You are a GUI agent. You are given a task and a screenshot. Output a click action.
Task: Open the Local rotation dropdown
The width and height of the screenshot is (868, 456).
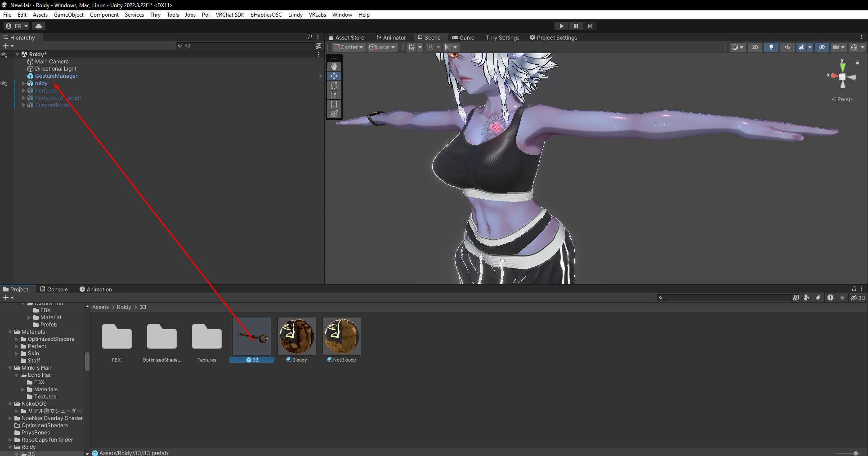382,47
